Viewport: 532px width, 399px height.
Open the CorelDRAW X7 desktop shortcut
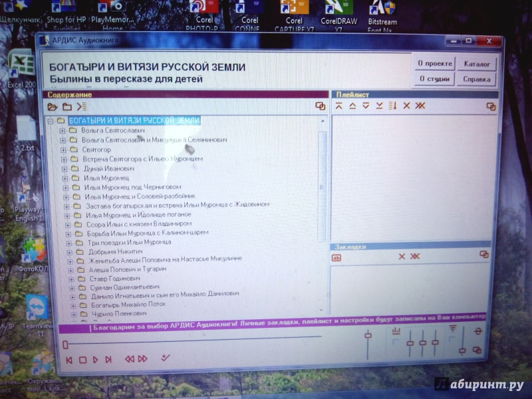tap(338, 16)
